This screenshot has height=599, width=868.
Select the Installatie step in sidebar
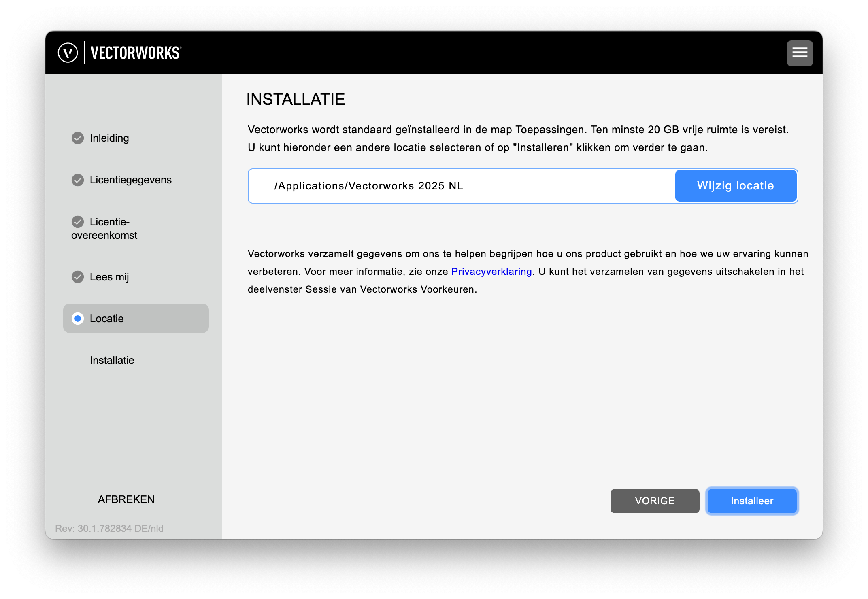112,360
